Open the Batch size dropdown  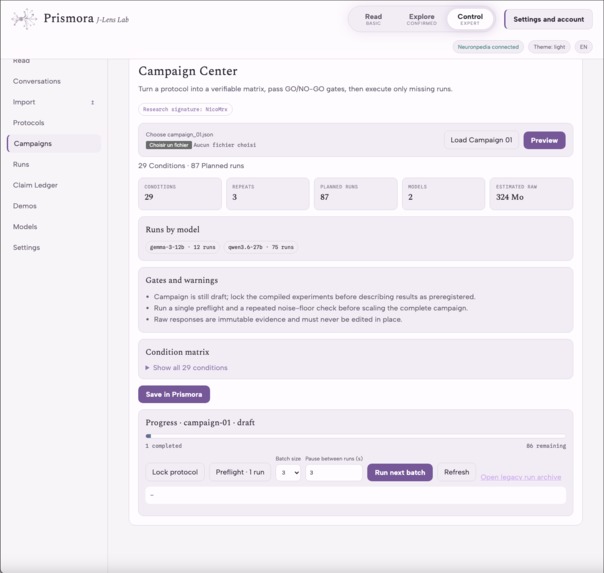click(x=288, y=472)
